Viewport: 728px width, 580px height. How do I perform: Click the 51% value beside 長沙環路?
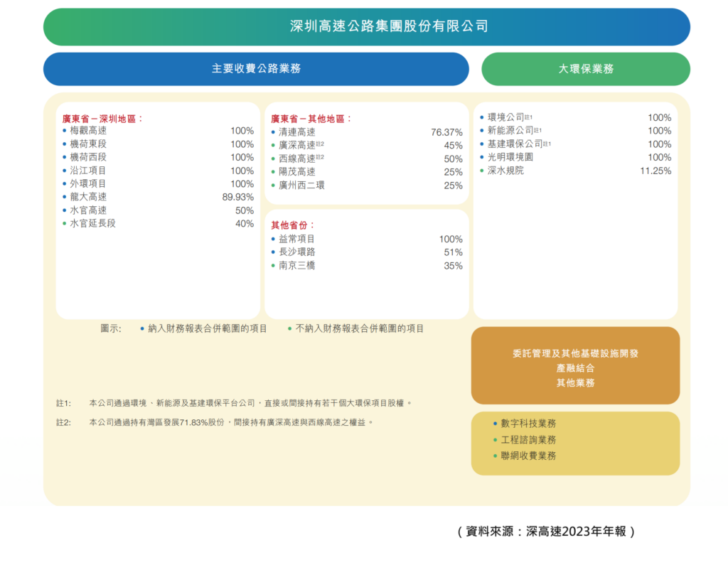454,252
